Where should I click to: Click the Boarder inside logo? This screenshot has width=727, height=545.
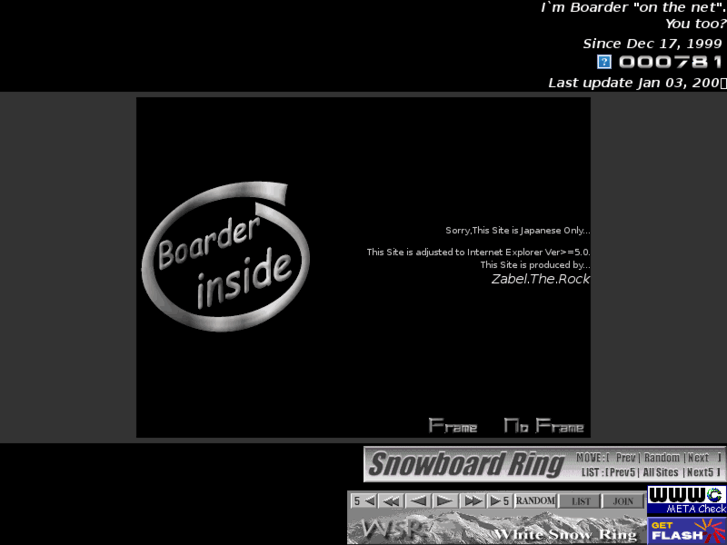226,256
